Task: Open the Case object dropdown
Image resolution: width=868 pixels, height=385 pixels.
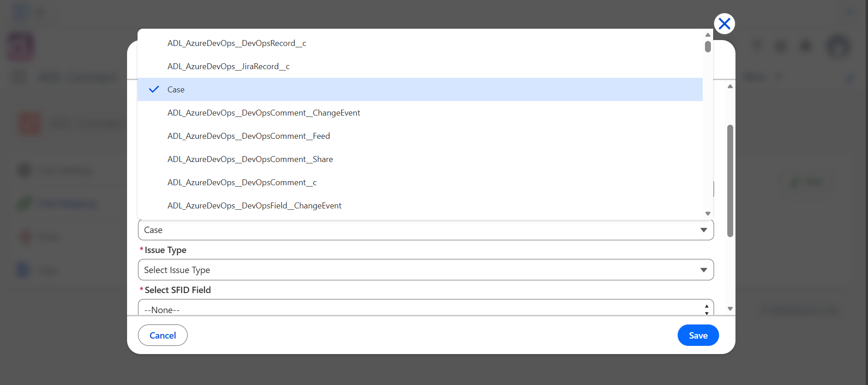Action: pyautogui.click(x=426, y=230)
